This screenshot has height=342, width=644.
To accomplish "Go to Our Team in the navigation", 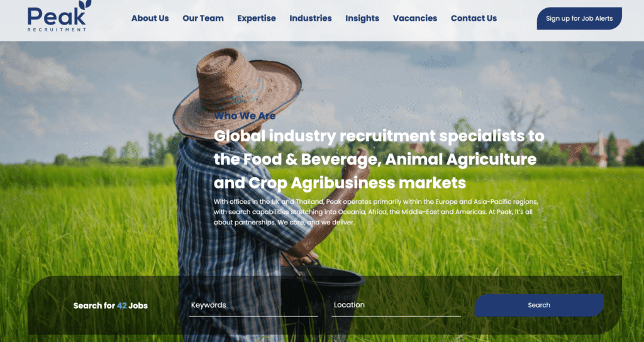I will click(203, 18).
